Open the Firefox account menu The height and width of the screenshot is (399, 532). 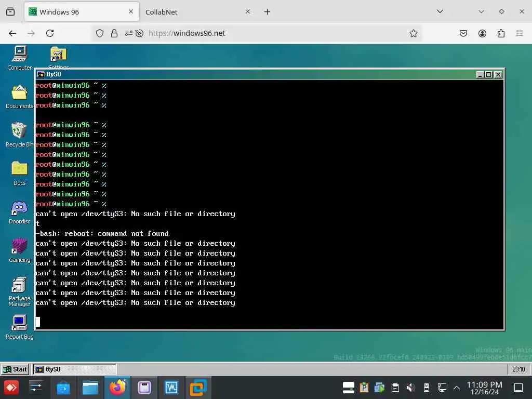coord(482,33)
